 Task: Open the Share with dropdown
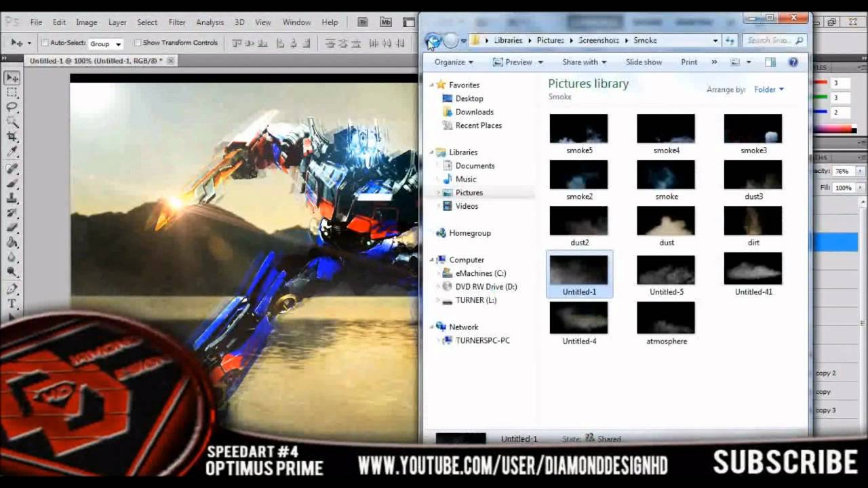tap(584, 62)
